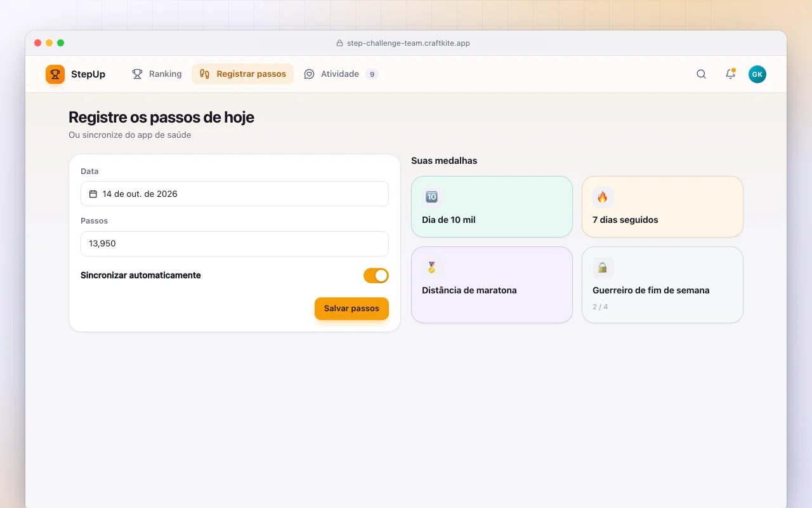
Task: Click the step-challenge-team.craftkite.app address bar
Action: point(403,43)
